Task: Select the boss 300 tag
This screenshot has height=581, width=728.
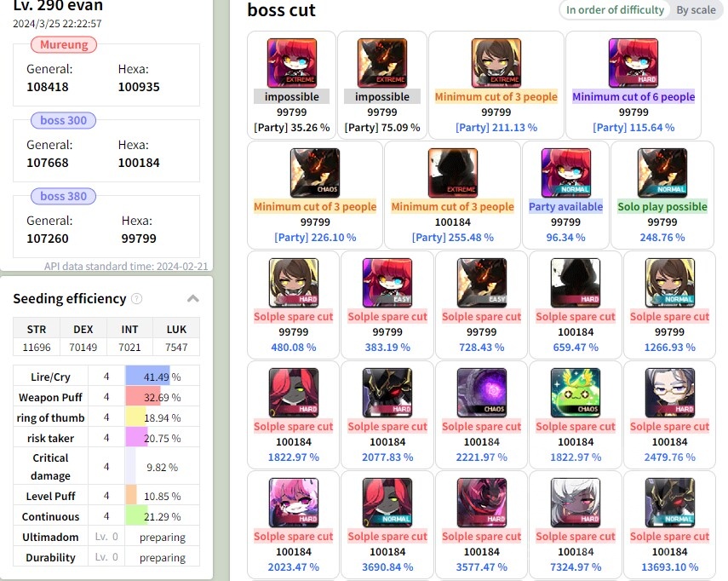Action: point(63,120)
